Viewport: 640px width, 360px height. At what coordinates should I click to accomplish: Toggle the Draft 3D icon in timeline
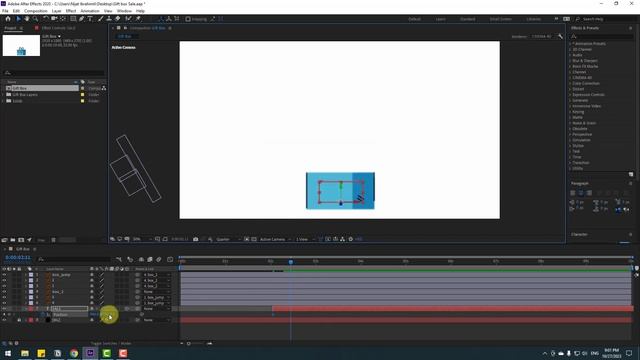pyautogui.click(x=130, y=259)
